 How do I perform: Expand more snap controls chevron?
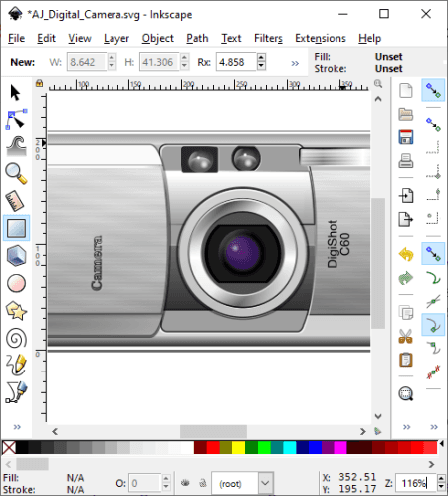click(x=434, y=427)
